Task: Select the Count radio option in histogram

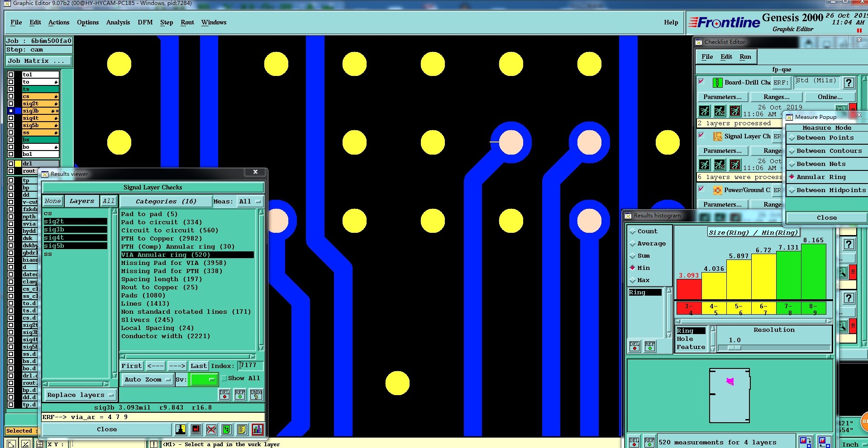Action: [643, 231]
